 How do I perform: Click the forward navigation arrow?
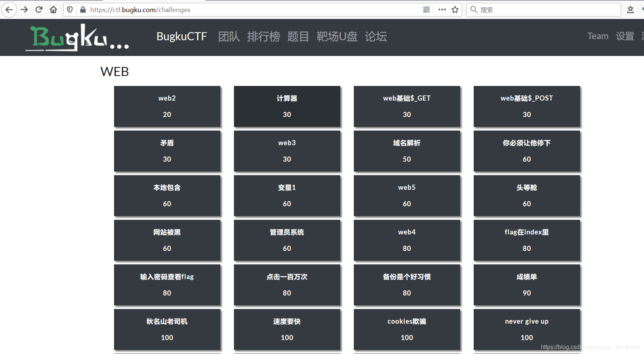24,10
